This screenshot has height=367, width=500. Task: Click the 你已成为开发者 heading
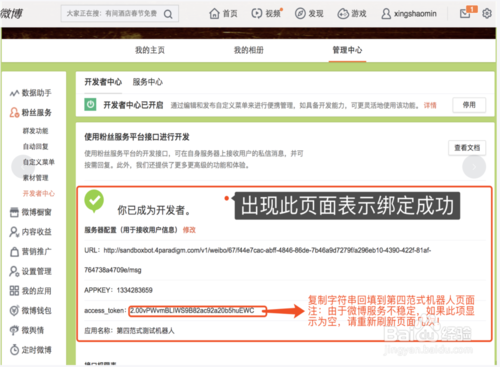pos(154,210)
